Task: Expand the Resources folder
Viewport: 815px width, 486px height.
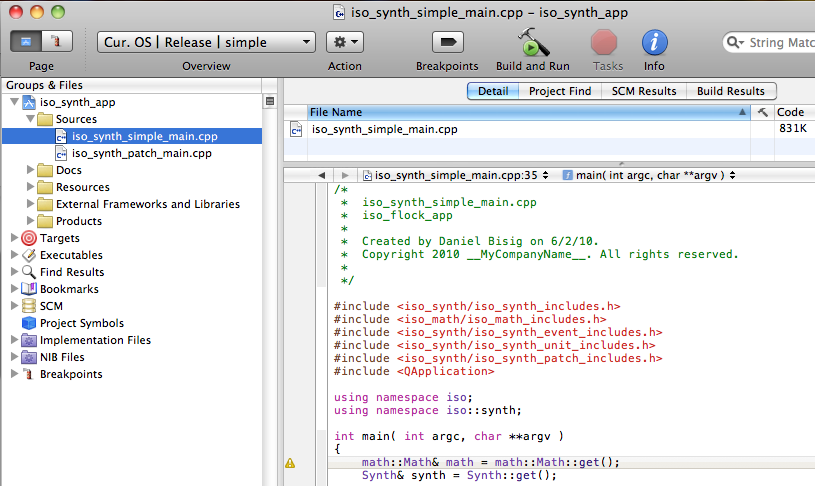Action: click(x=30, y=187)
